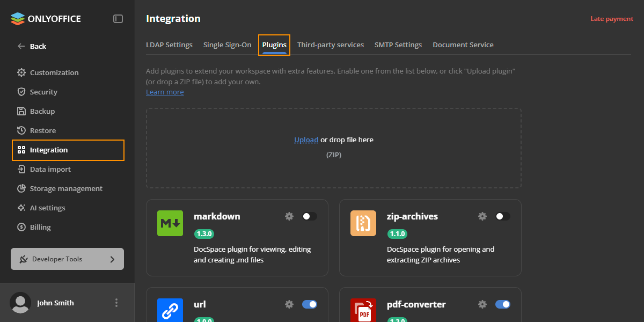Open John Smith's three-dot menu
Viewport: 644px width, 322px height.
pos(116,303)
